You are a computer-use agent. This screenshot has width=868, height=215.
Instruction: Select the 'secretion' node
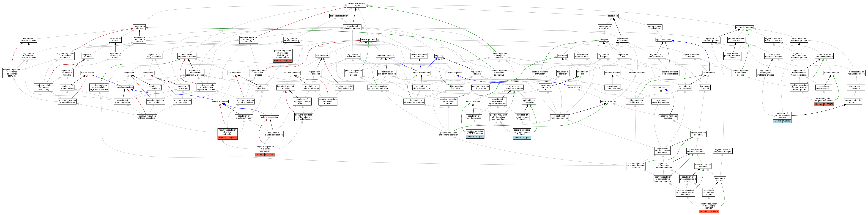pyautogui.click(x=562, y=56)
